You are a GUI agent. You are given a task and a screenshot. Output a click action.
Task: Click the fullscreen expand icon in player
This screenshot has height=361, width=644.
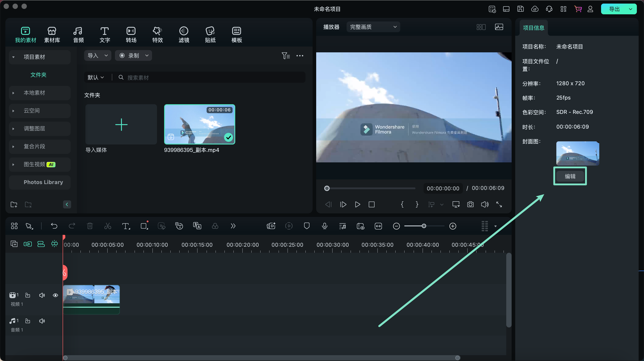(x=499, y=204)
